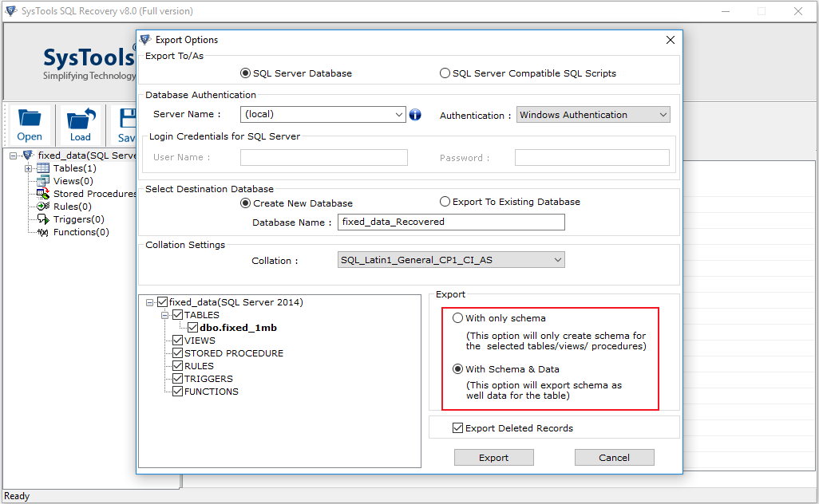Image resolution: width=819 pixels, height=504 pixels.
Task: Click the Database Name text field
Action: [x=451, y=222]
